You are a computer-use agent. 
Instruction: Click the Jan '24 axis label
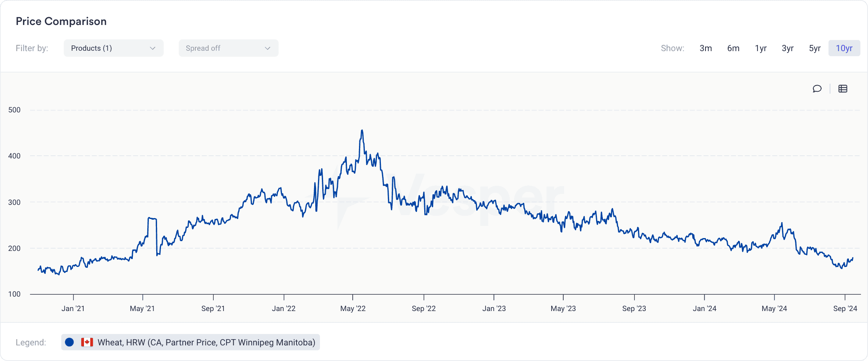pos(704,308)
